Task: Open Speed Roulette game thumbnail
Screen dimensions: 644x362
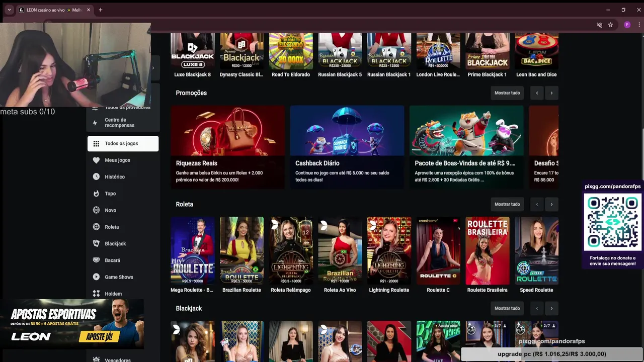Action: pos(536,251)
